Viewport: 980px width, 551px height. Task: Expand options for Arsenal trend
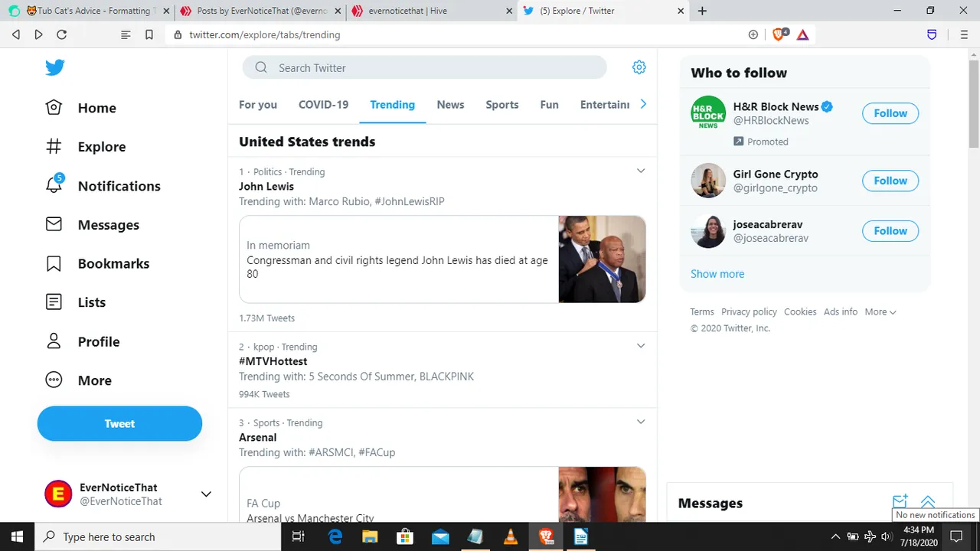(641, 422)
